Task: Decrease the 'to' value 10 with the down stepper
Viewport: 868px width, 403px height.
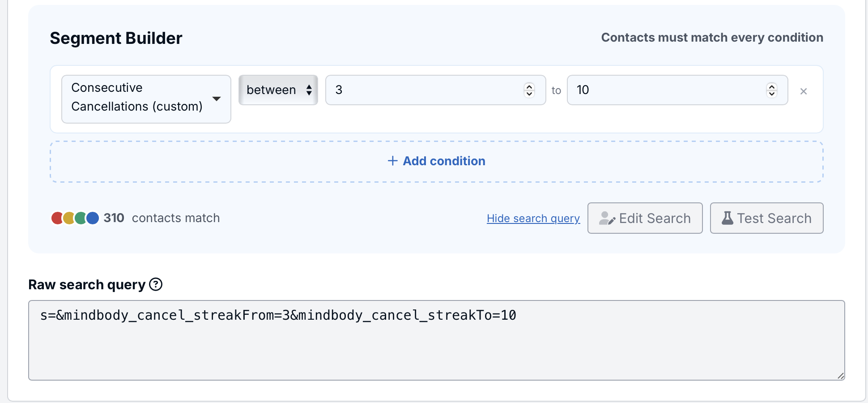Action: pyautogui.click(x=772, y=94)
